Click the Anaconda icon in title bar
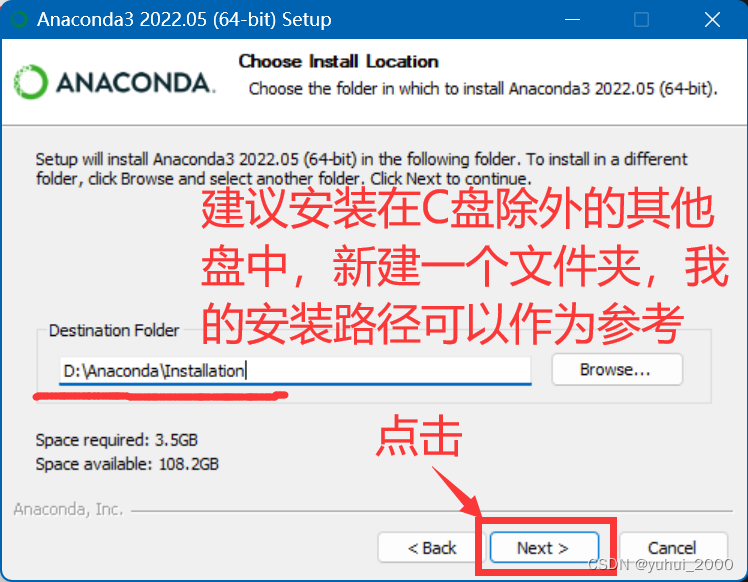The image size is (748, 582). (20, 20)
